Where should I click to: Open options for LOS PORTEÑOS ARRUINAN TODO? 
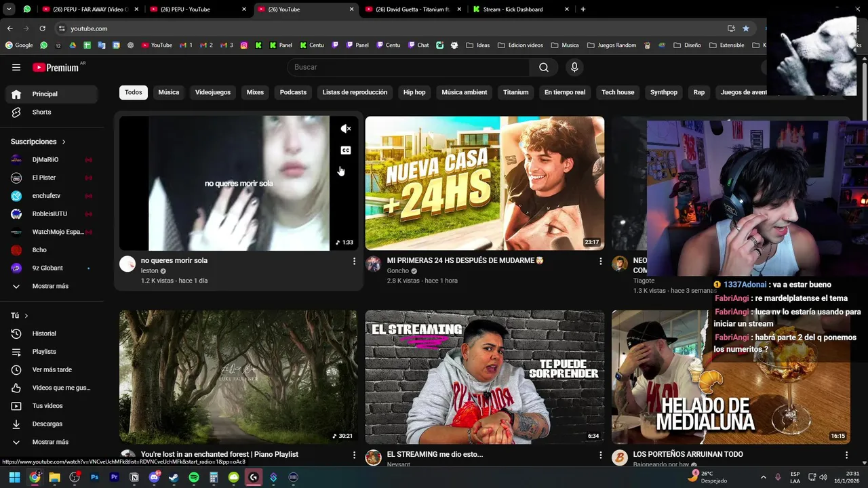pyautogui.click(x=846, y=455)
